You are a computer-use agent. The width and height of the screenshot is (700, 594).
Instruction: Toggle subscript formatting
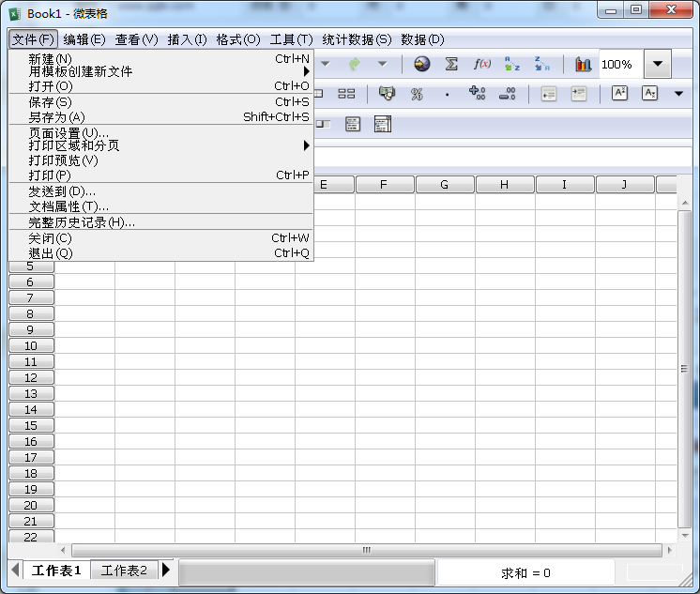click(649, 94)
